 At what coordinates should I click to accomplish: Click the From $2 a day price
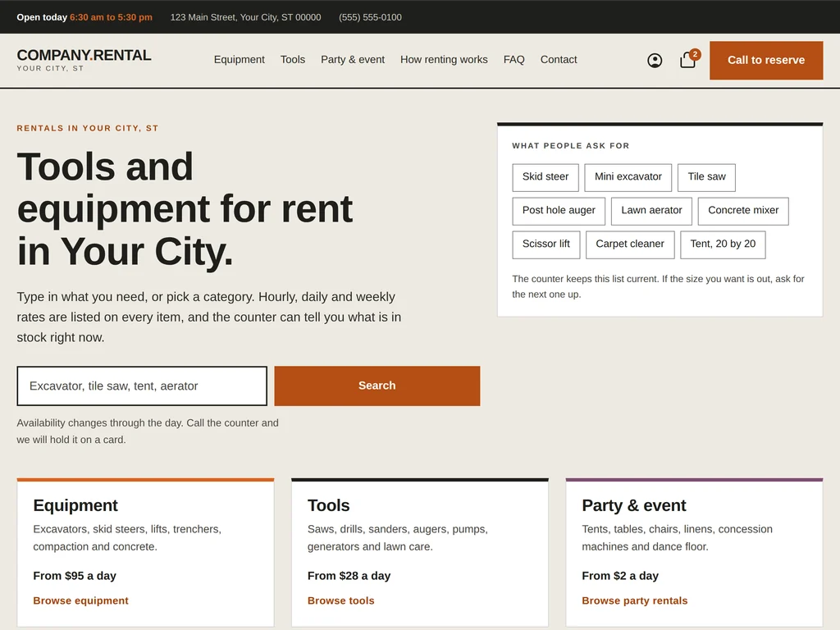[620, 576]
